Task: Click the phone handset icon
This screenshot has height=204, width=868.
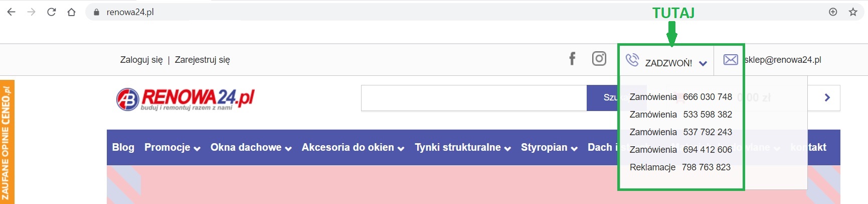Action: pyautogui.click(x=632, y=60)
